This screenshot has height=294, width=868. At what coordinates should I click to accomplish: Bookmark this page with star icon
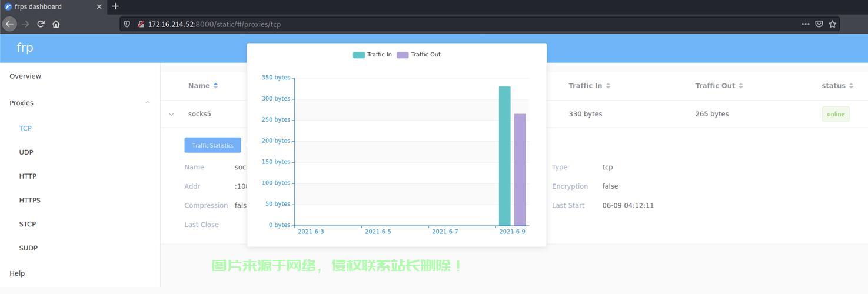832,24
